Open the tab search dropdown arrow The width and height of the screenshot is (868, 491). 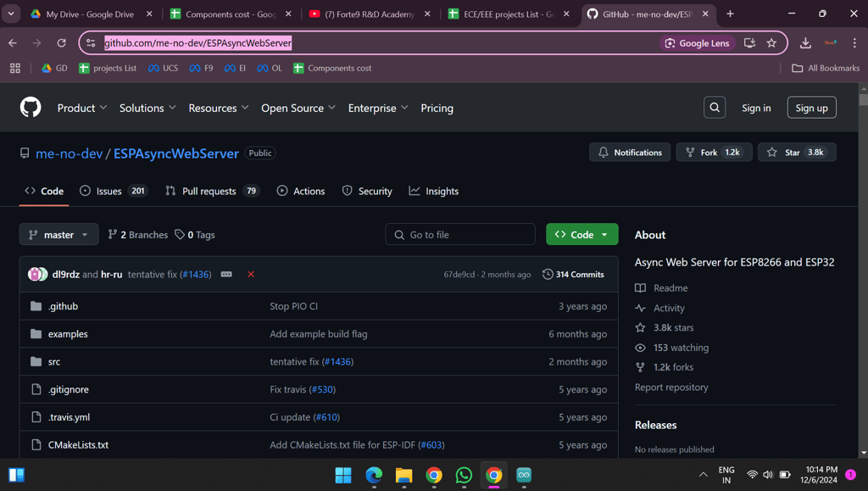[x=10, y=14]
